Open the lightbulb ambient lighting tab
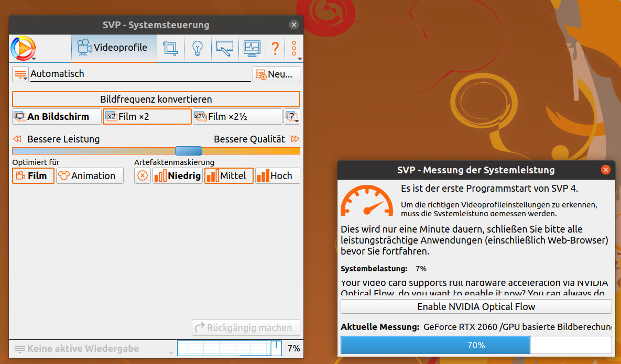This screenshot has height=364, width=621. coord(197,48)
